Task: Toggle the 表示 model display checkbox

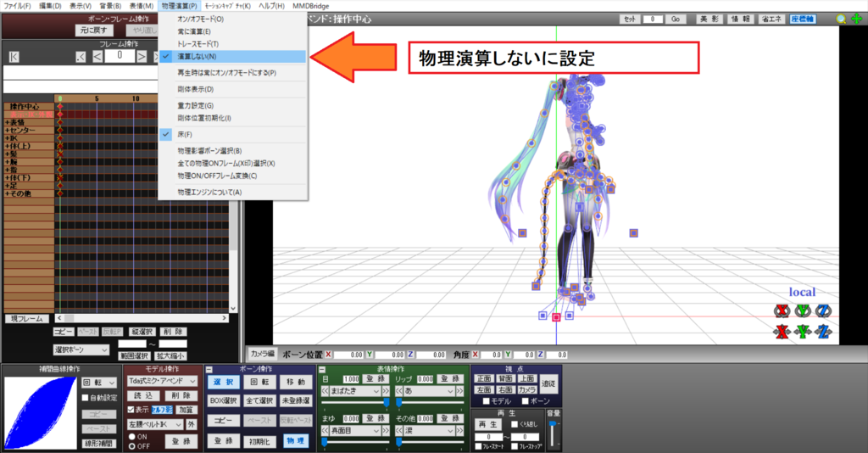Action: pos(131,410)
